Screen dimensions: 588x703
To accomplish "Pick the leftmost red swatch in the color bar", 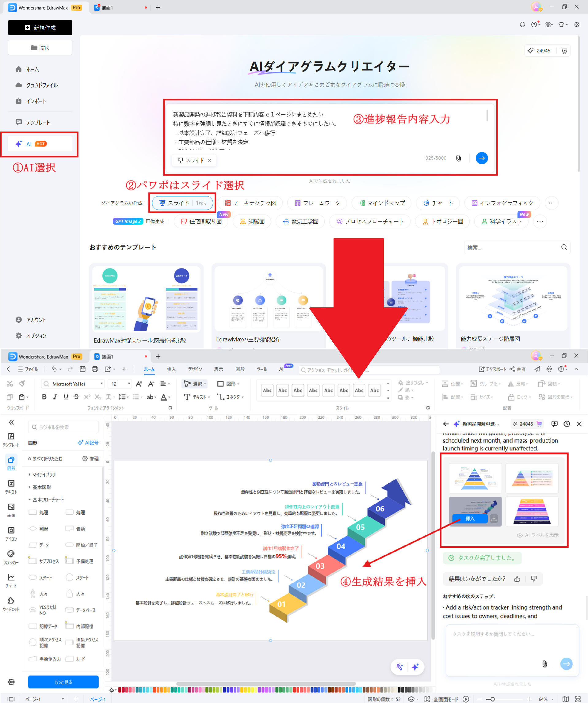I will pyautogui.click(x=120, y=690).
